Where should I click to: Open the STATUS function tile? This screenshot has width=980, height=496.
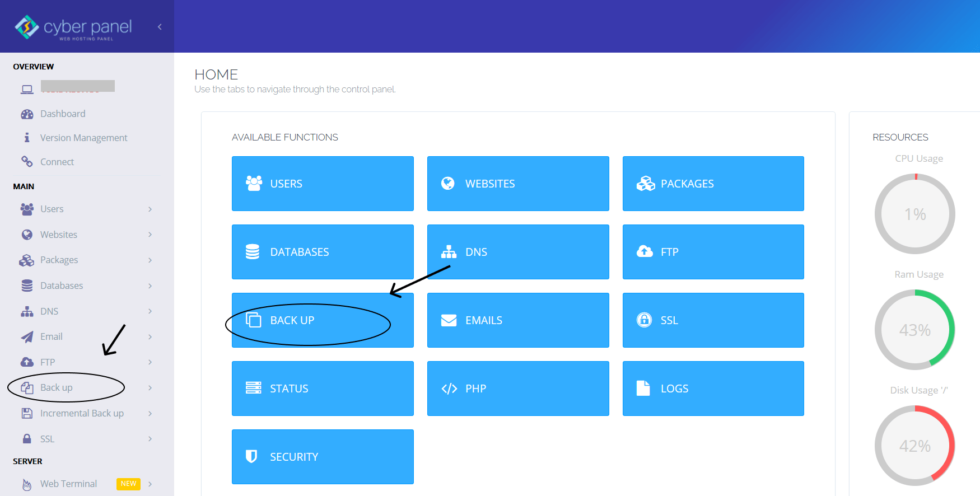tap(323, 389)
